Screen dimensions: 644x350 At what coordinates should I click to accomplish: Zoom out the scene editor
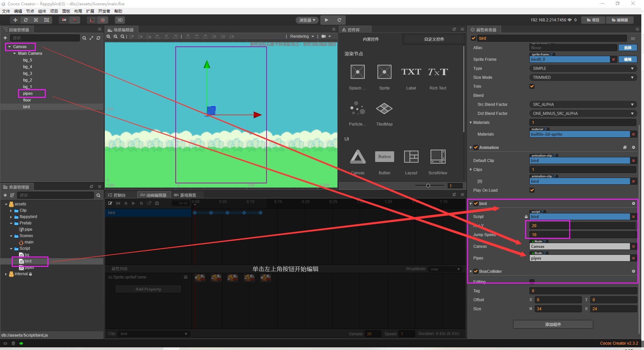(x=116, y=36)
